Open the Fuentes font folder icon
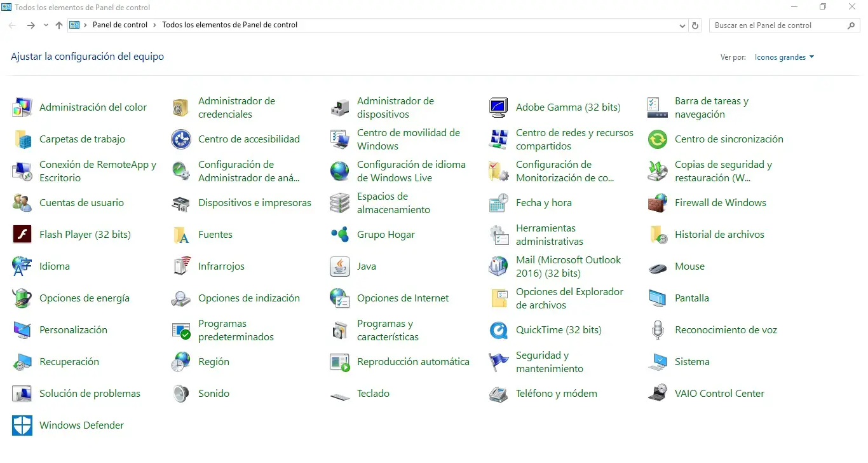This screenshot has height=463, width=868. (x=181, y=235)
